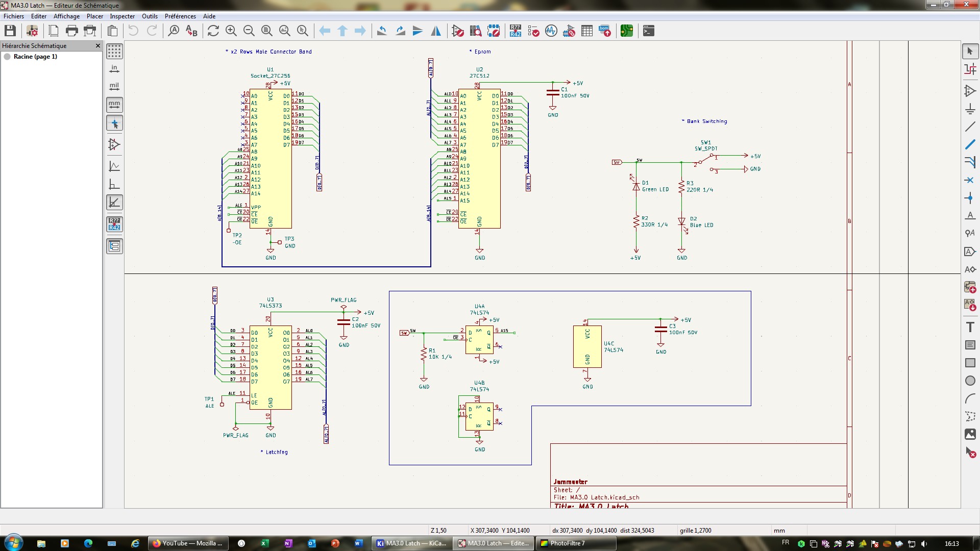Toggle hidden pins visibility
This screenshot has height=551, width=980.
tap(114, 144)
